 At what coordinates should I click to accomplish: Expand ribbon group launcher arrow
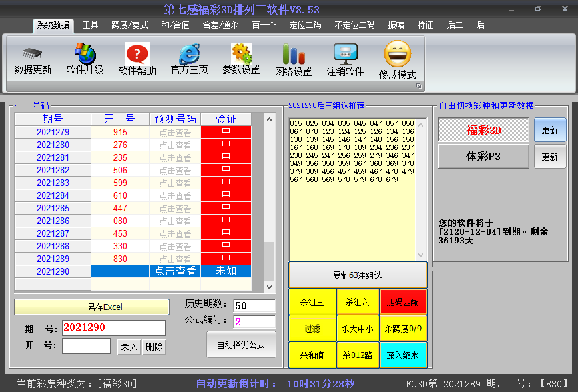[419, 86]
